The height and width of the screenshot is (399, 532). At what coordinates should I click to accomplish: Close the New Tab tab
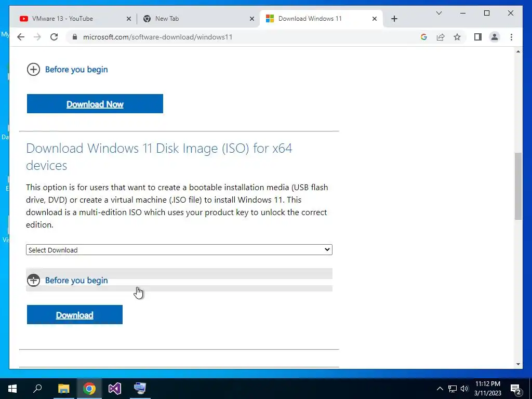coord(252,19)
